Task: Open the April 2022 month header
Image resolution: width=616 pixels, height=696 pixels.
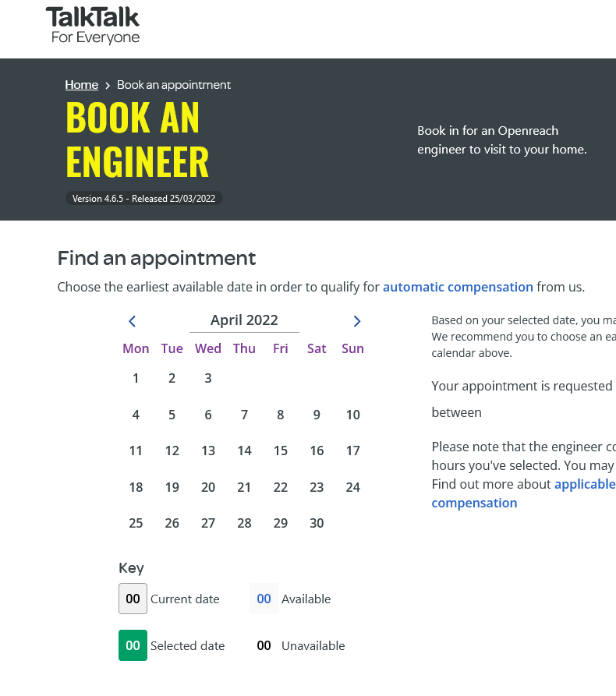Action: (244, 320)
